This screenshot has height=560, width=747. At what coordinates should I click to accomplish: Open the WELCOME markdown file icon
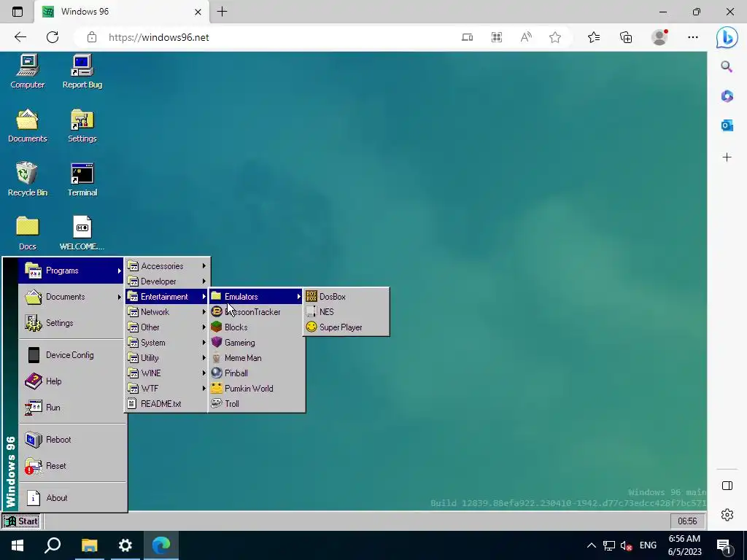(82, 233)
